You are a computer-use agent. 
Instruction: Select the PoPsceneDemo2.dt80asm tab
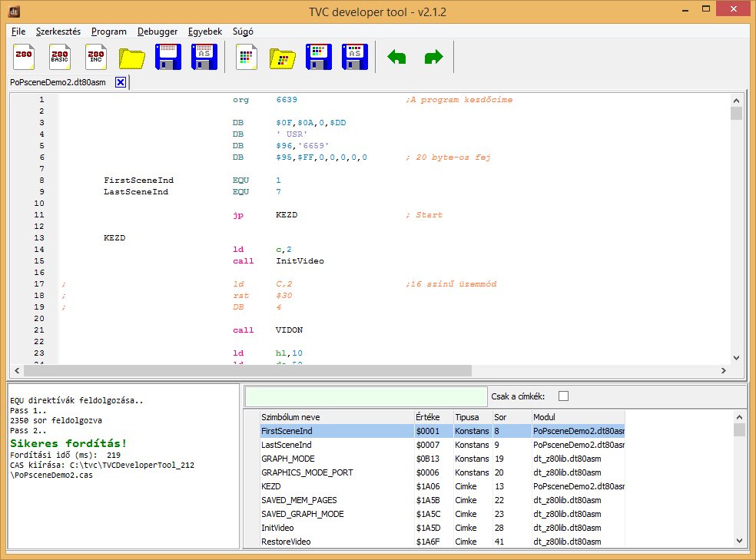(x=58, y=82)
